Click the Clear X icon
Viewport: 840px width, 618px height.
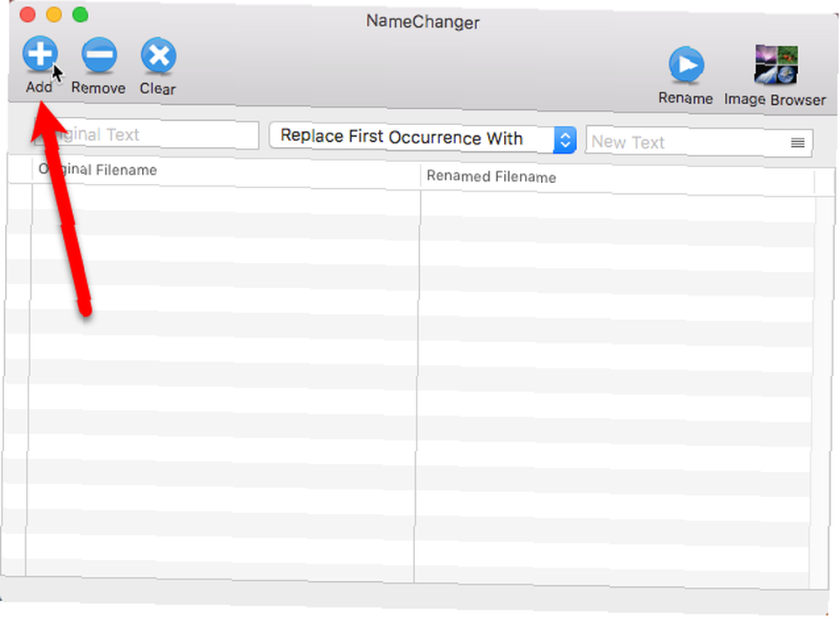tap(159, 55)
